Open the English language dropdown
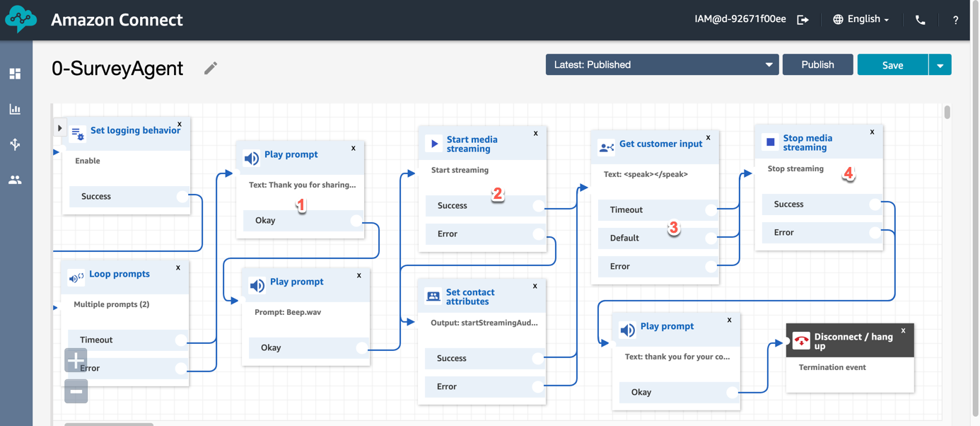Viewport: 980px width, 426px height. pos(861,20)
